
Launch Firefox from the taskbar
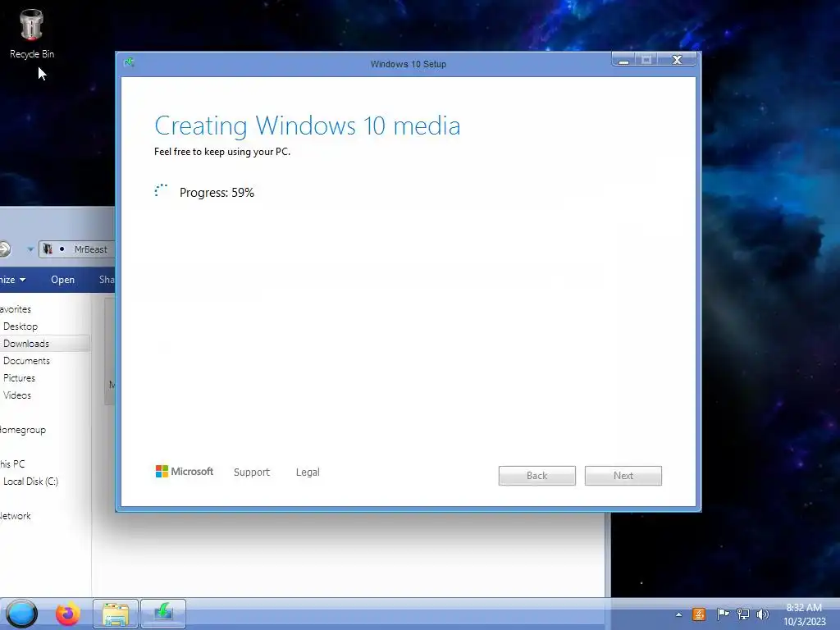tap(68, 614)
